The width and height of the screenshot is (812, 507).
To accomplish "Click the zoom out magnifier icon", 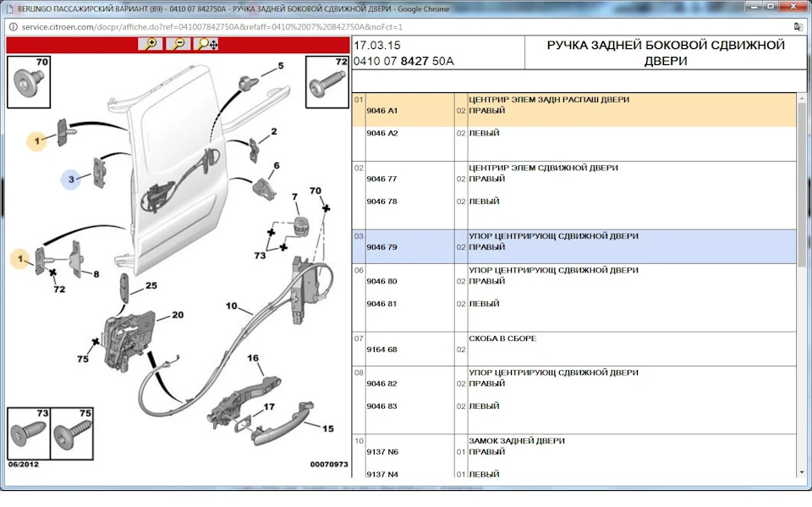I will (178, 44).
